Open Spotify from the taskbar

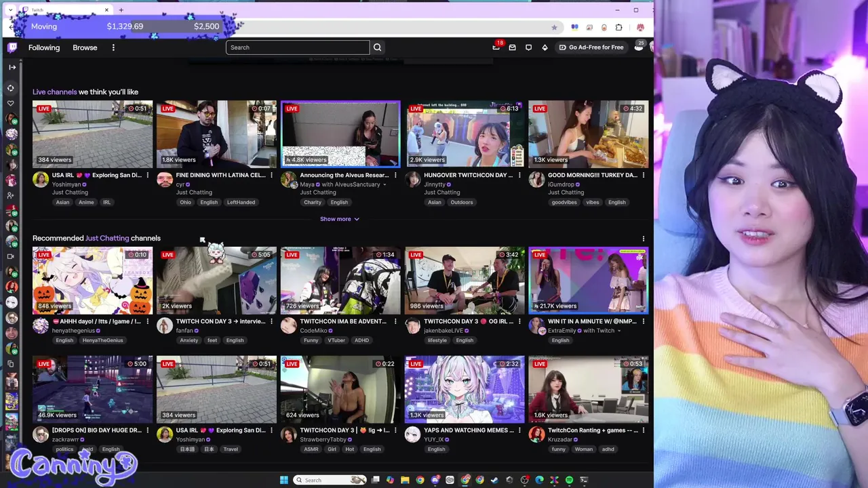click(569, 480)
